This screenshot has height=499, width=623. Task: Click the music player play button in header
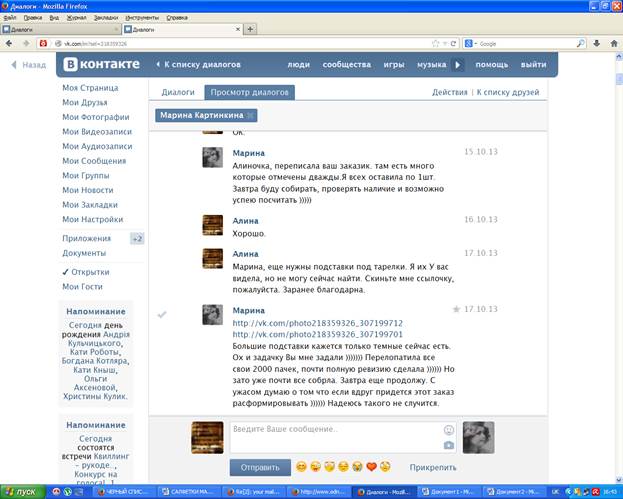pos(458,65)
